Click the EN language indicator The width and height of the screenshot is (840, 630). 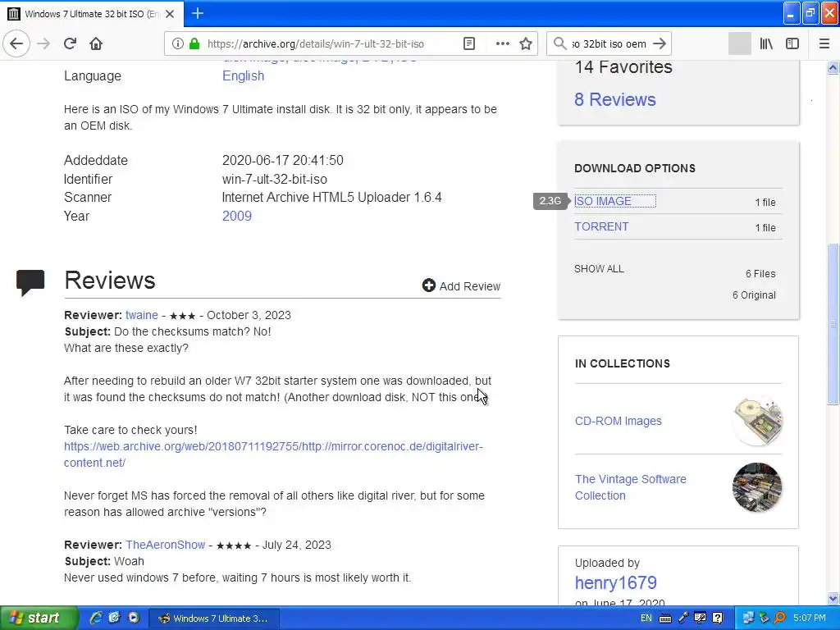(646, 619)
